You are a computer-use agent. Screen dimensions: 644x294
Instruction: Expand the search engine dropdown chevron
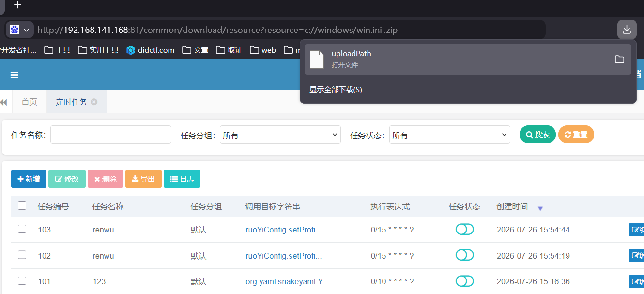(x=27, y=30)
